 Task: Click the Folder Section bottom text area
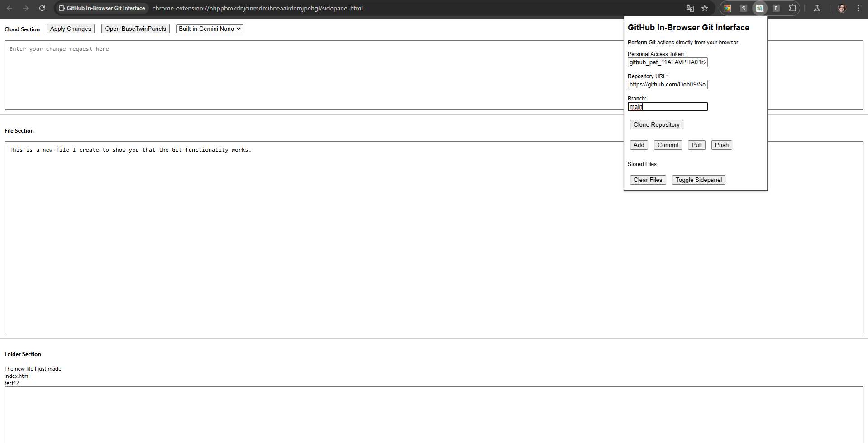(434, 414)
